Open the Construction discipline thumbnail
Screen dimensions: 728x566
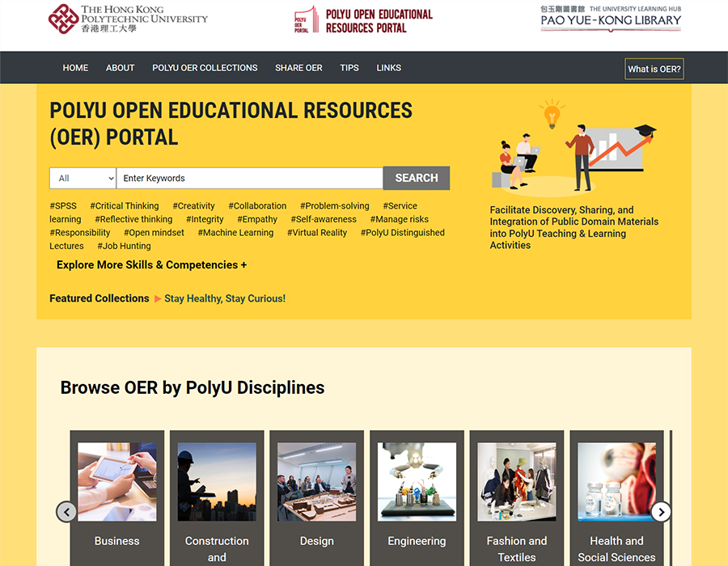tap(217, 482)
